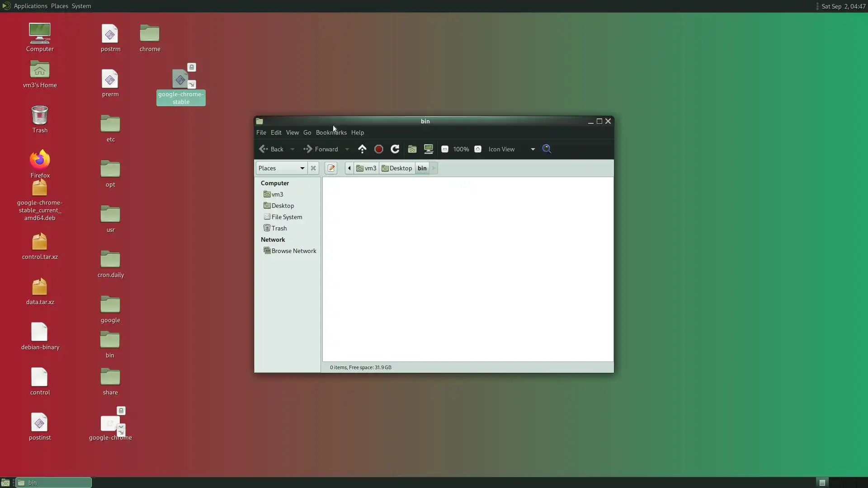Viewport: 868px width, 488px height.
Task: Open the Places side pane selector
Action: click(281, 168)
